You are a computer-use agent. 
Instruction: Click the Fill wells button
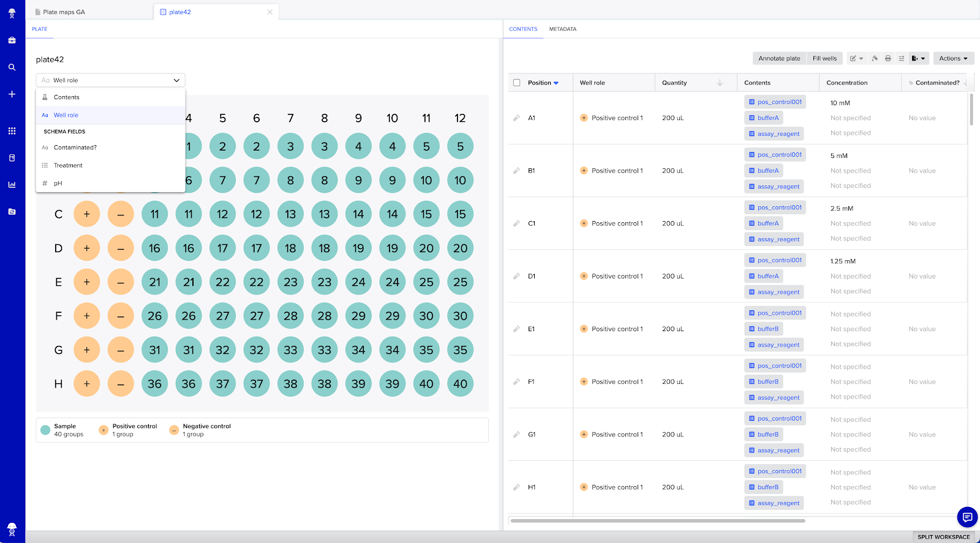click(x=824, y=59)
